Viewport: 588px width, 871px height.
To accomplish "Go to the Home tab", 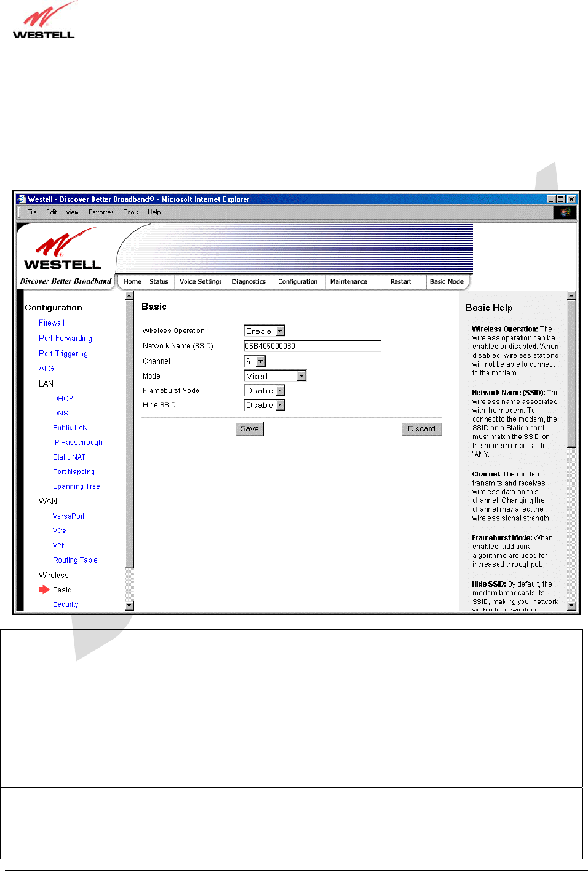I will point(132,282).
